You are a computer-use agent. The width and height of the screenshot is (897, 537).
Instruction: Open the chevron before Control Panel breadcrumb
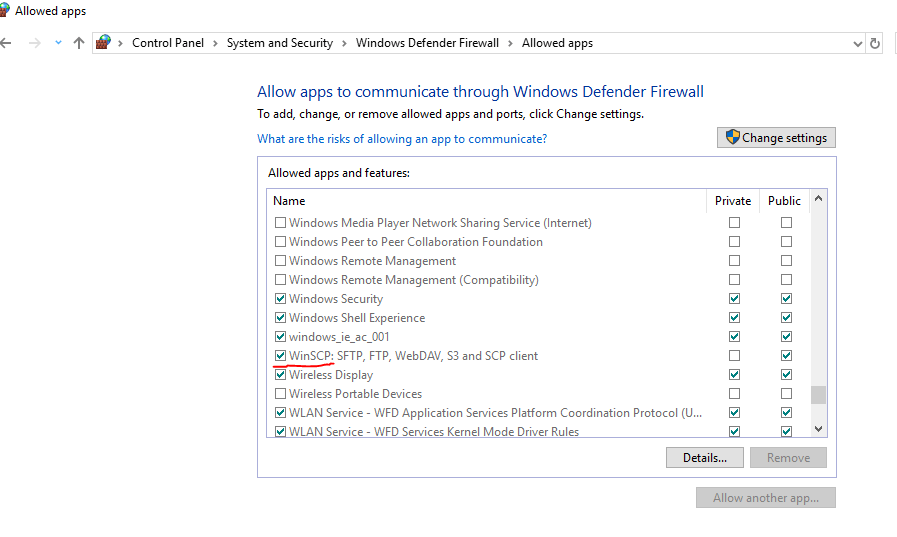tap(120, 43)
